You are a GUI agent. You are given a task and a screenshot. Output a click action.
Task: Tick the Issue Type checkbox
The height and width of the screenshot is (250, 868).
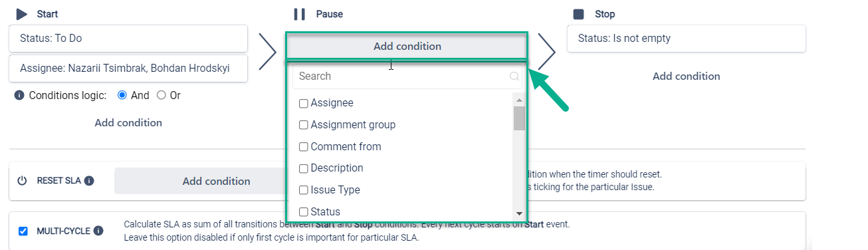tap(303, 189)
